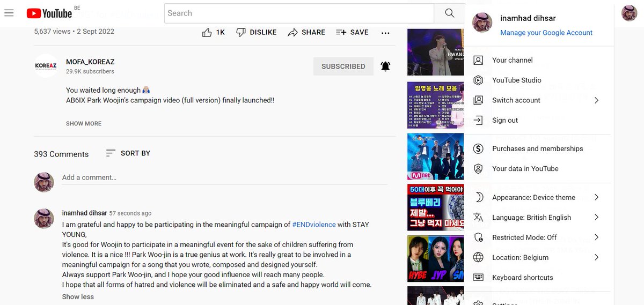The width and height of the screenshot is (644, 305).
Task: Click the Switch account icon
Action: click(478, 100)
